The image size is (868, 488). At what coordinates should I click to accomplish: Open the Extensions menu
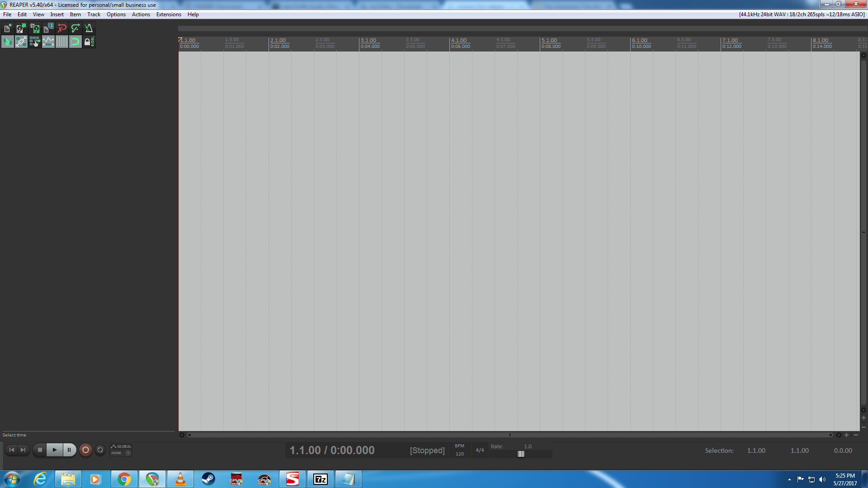169,14
